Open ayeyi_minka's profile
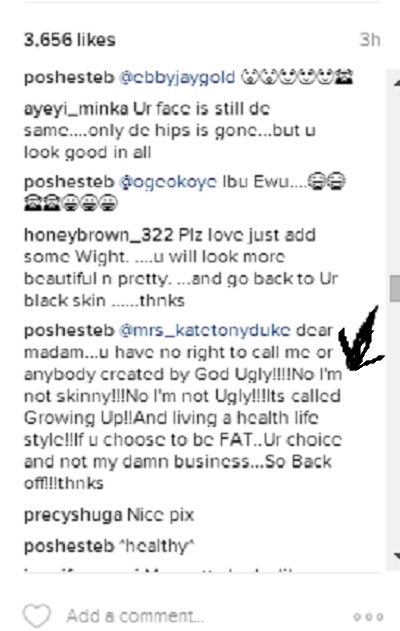400x631 pixels. (76, 109)
